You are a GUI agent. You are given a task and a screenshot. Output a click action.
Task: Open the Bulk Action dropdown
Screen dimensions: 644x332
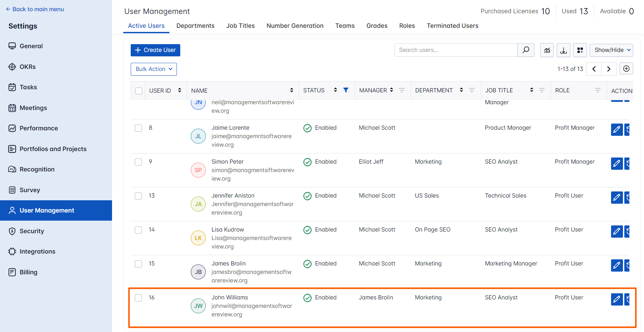[154, 69]
